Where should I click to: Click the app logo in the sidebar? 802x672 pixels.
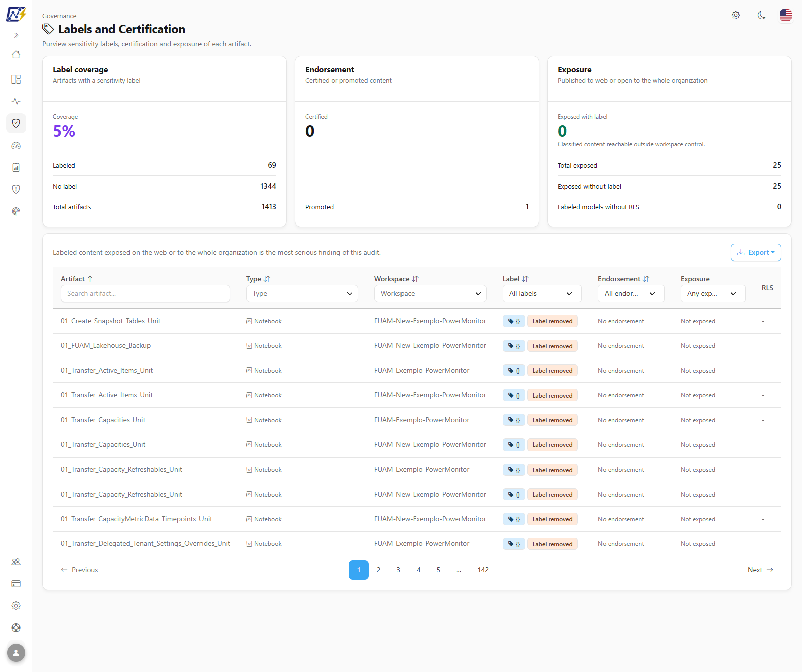click(16, 14)
